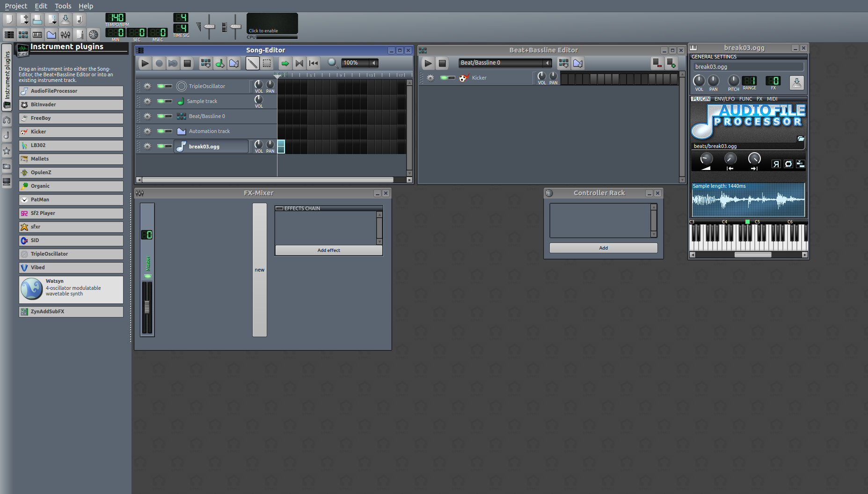This screenshot has height=494, width=868.
Task: Play the Beat+Bassline Editor pattern
Action: click(x=428, y=63)
